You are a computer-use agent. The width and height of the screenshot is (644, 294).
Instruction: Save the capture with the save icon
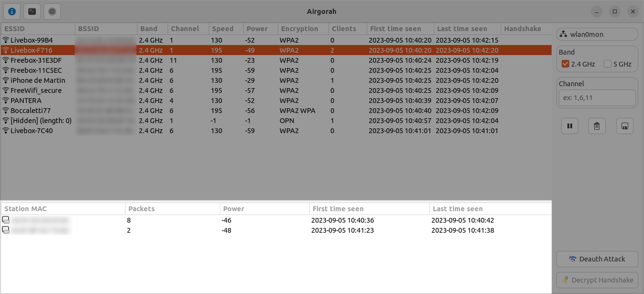tap(624, 125)
